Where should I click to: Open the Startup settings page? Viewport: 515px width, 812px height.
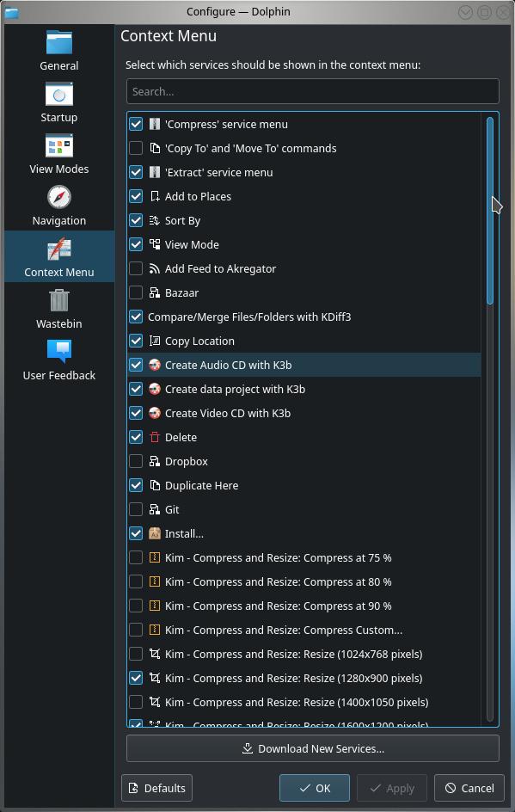pos(59,102)
